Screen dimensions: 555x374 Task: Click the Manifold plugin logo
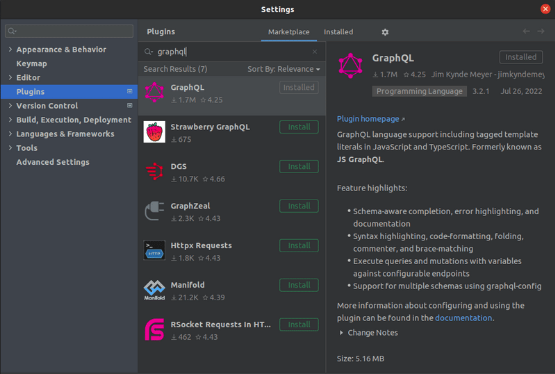click(154, 290)
